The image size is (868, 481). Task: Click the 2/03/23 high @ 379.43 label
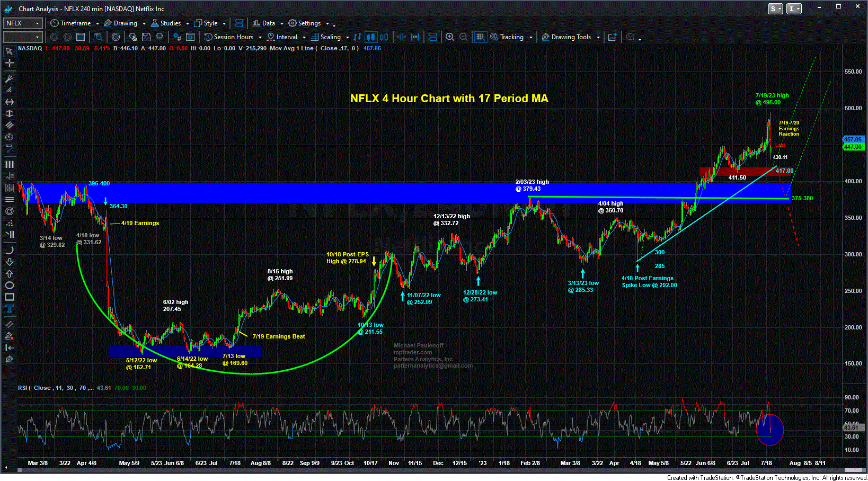(532, 185)
